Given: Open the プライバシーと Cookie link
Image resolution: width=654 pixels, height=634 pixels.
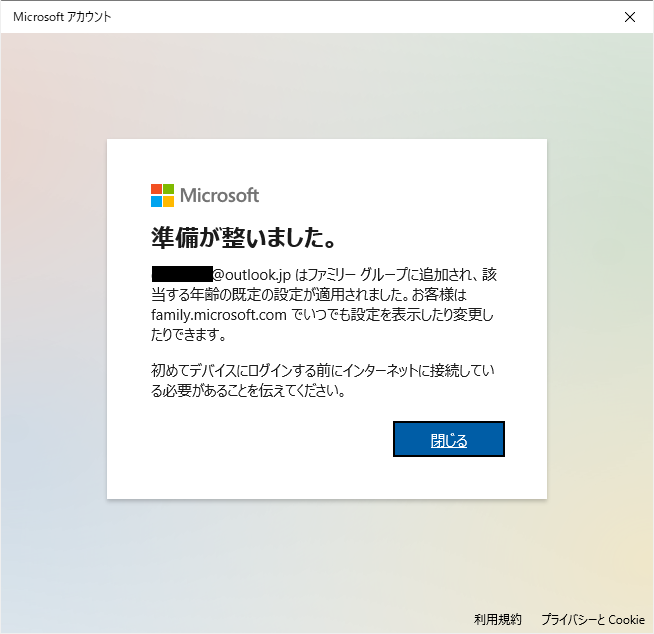Looking at the screenshot, I should pos(593,619).
